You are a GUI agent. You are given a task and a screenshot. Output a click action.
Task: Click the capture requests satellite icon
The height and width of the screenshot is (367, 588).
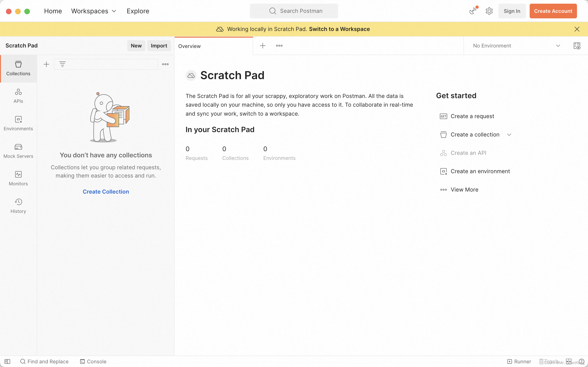[x=473, y=11]
